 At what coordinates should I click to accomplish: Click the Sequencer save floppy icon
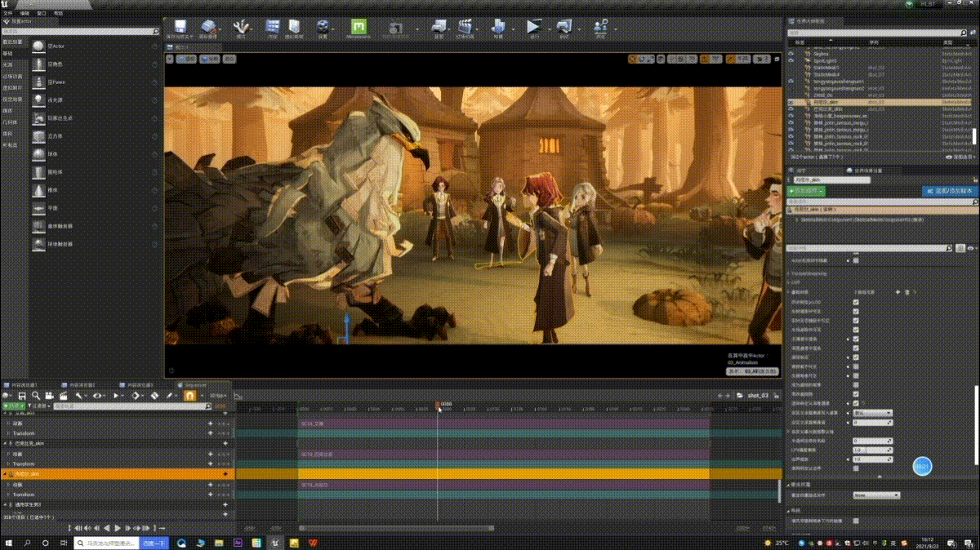click(22, 396)
